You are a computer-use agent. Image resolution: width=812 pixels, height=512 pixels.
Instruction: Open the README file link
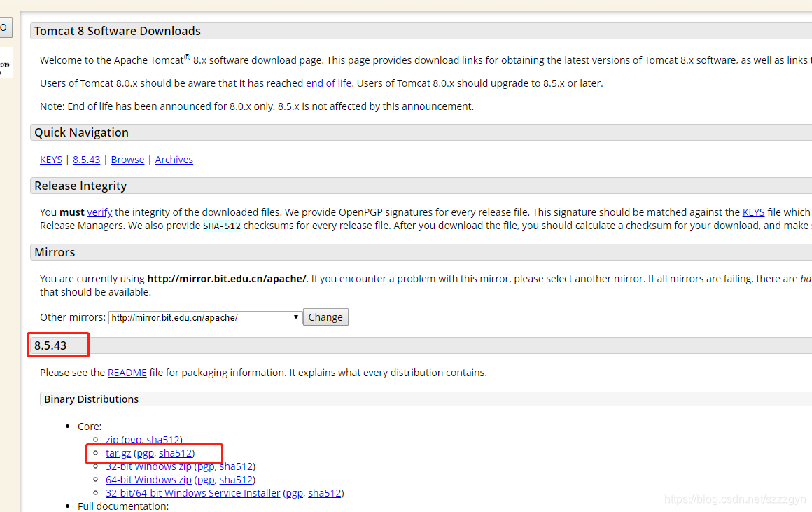[x=127, y=373]
